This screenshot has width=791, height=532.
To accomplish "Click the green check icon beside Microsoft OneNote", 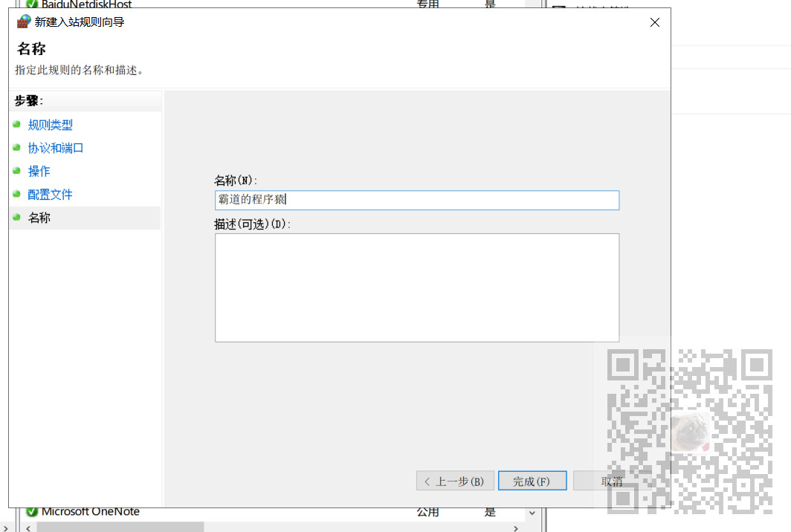I will (x=32, y=512).
